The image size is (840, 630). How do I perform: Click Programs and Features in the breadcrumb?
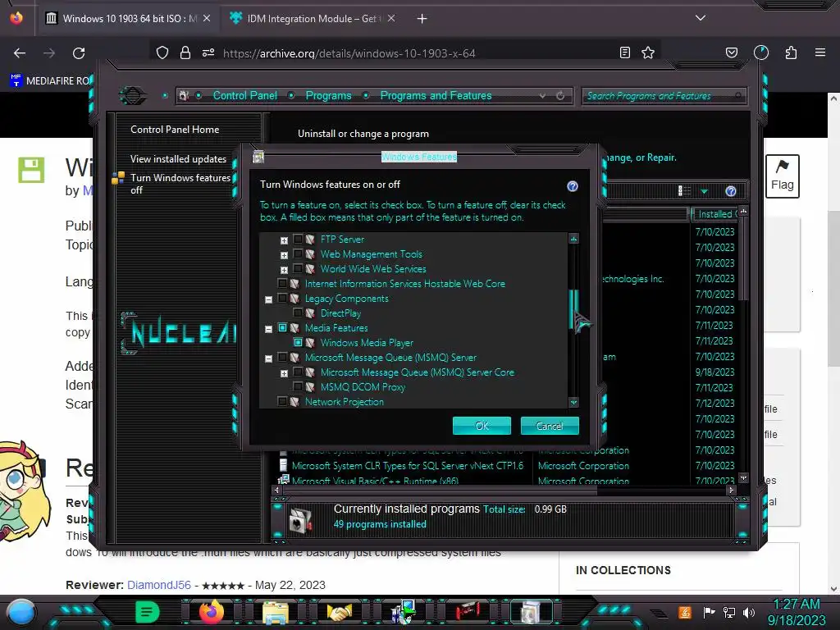436,95
